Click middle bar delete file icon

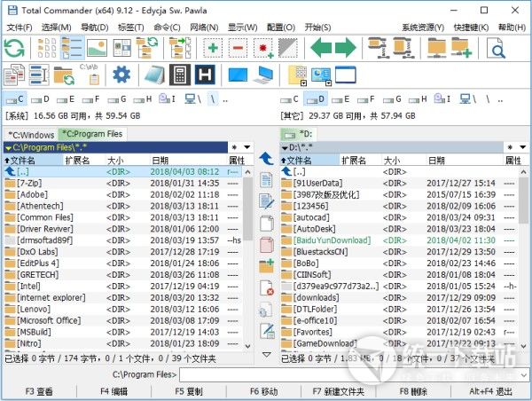(x=267, y=288)
